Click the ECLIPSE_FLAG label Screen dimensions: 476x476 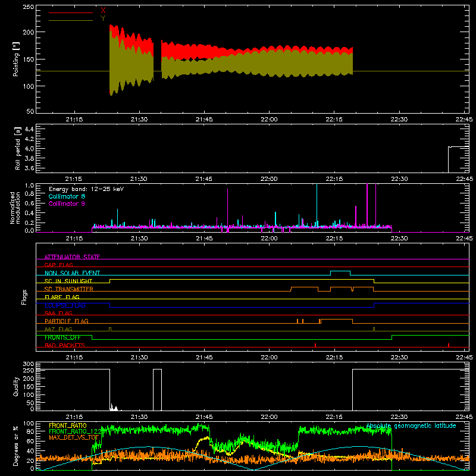[x=65, y=305]
